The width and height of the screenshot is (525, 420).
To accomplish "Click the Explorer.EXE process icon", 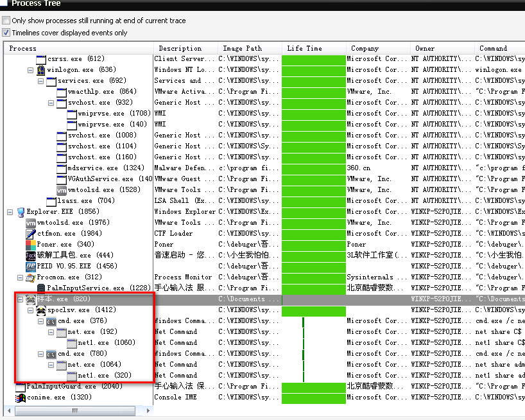I will pyautogui.click(x=21, y=212).
